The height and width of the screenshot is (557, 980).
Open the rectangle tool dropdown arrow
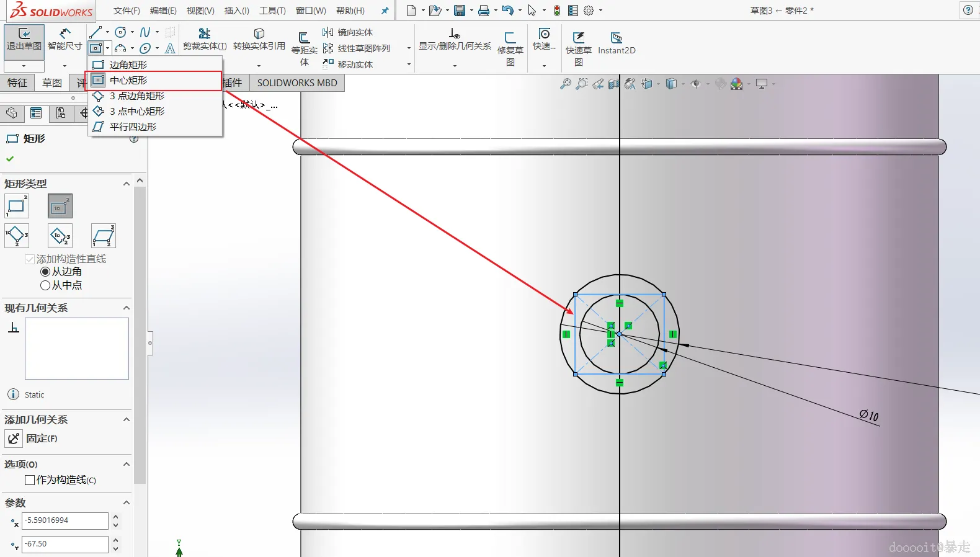108,48
